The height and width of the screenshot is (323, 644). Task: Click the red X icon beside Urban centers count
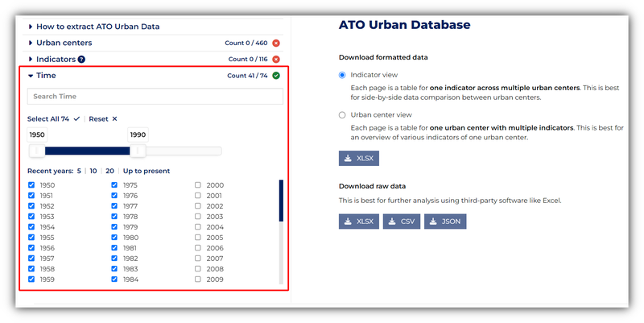tap(276, 43)
